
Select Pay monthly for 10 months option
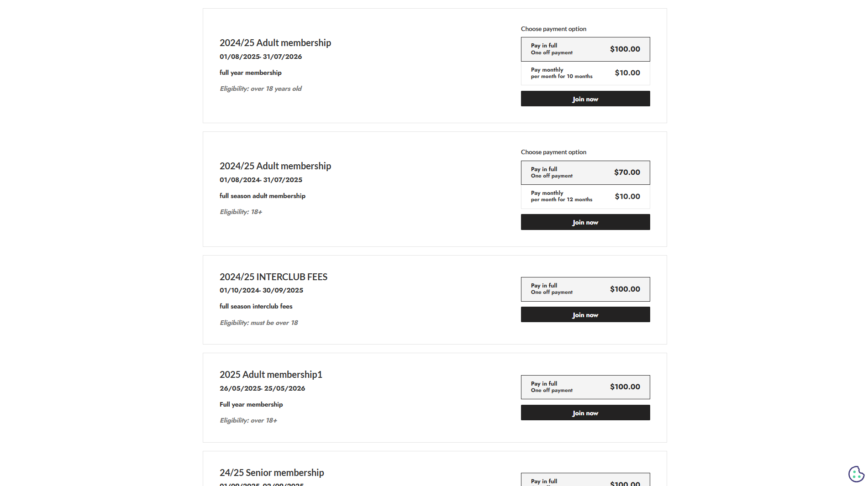[585, 73]
